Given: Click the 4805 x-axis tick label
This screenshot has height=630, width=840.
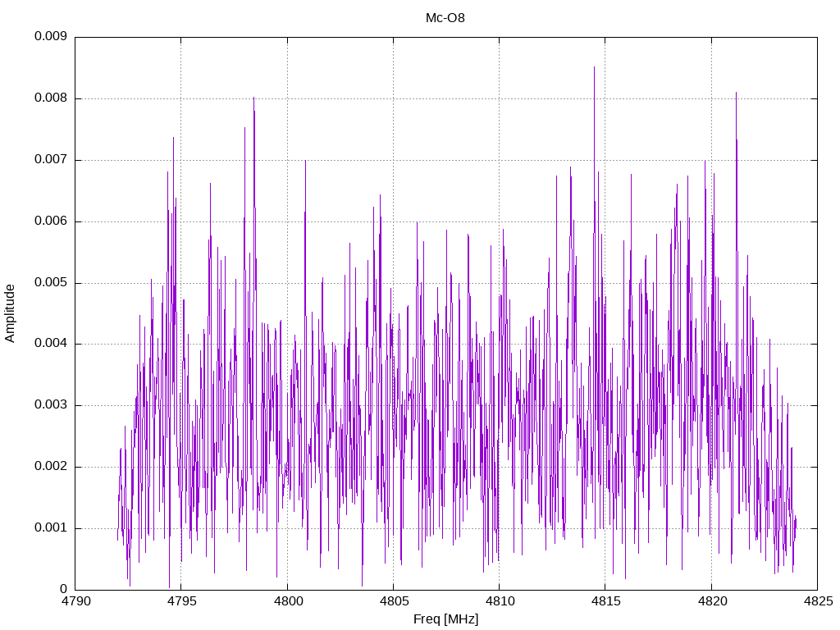Looking at the screenshot, I should tap(394, 601).
